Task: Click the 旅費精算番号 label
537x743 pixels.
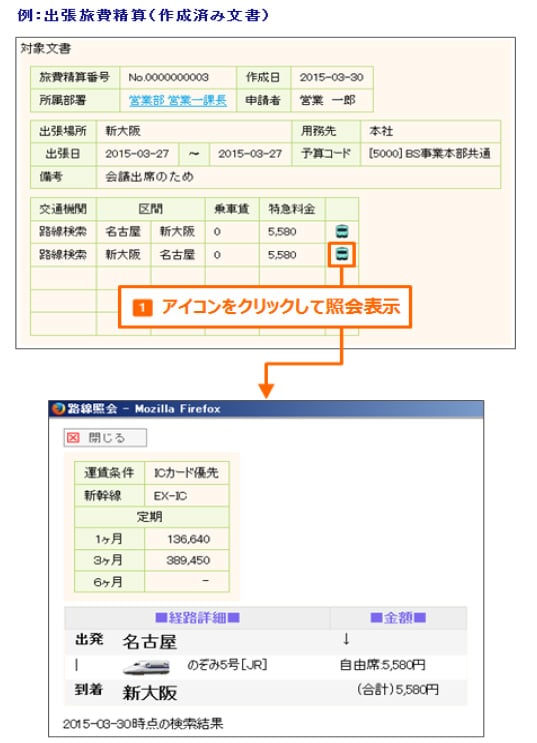Action: coord(74,78)
